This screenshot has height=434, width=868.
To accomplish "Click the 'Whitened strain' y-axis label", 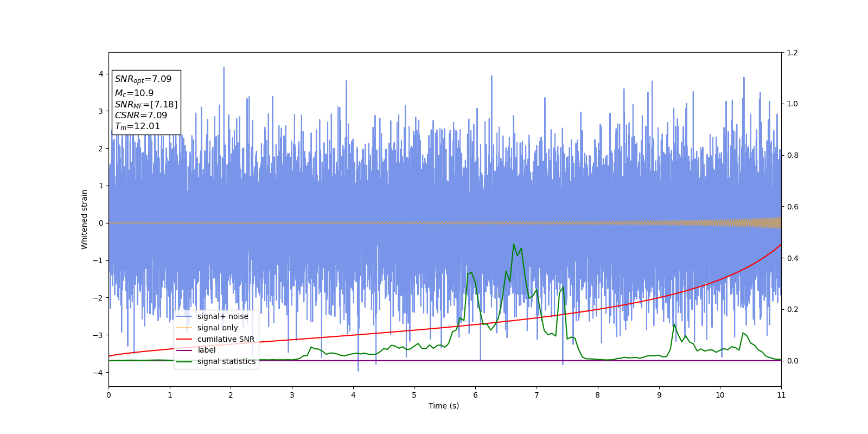I will [x=85, y=219].
